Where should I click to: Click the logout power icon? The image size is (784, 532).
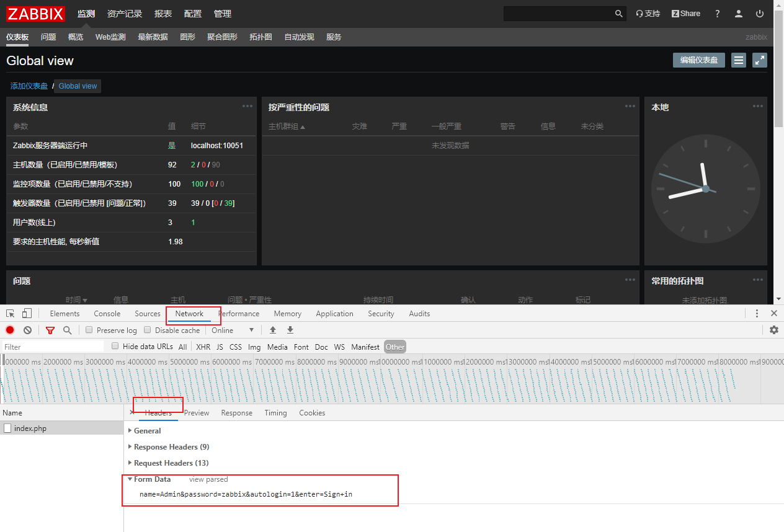(759, 14)
